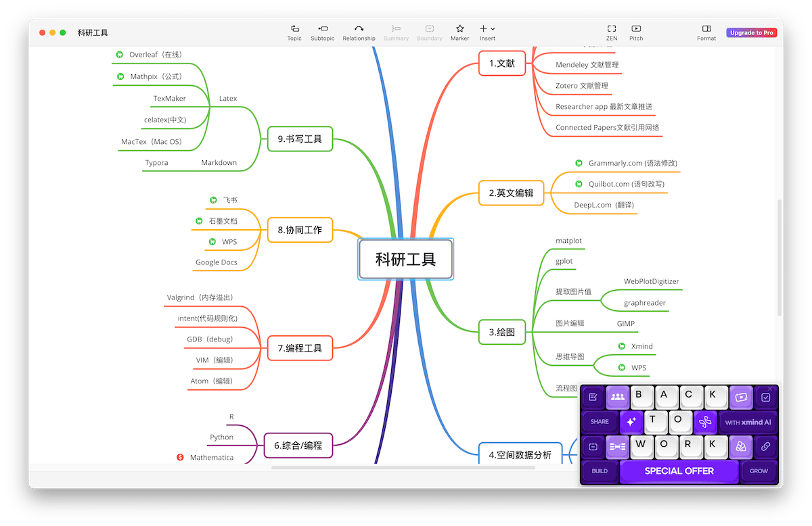Click green marker beside Mathpix（公式）
Image resolution: width=812 pixels, height=526 pixels.
tap(120, 76)
